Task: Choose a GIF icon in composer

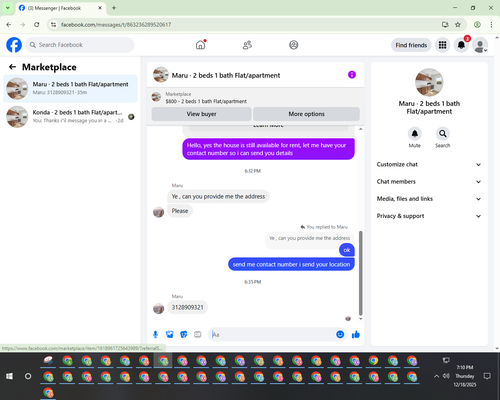Action: [198, 334]
